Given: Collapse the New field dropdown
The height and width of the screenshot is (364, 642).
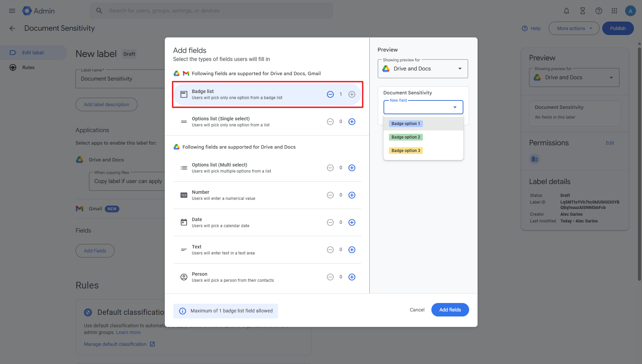Looking at the screenshot, I should pyautogui.click(x=455, y=107).
